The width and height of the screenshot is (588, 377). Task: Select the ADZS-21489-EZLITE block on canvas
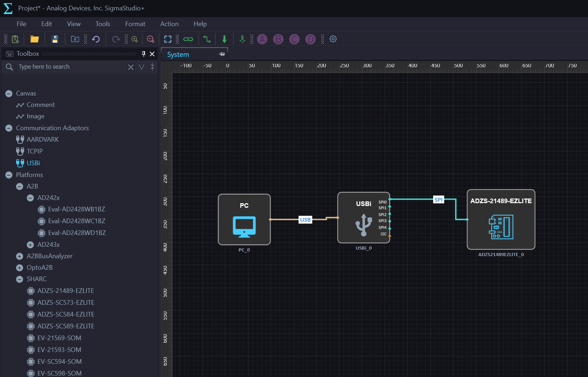tap(501, 219)
